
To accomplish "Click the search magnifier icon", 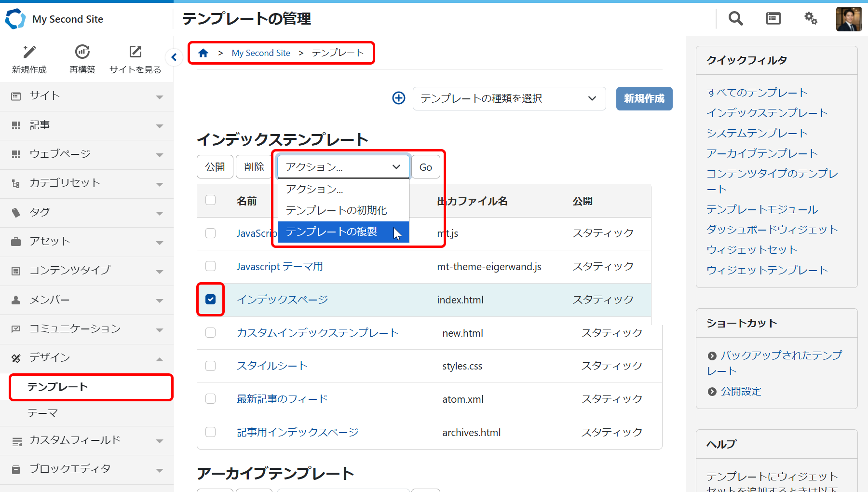I will [x=735, y=19].
